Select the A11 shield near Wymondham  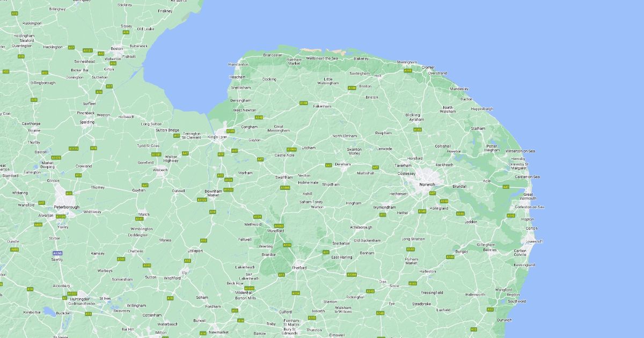click(x=383, y=215)
